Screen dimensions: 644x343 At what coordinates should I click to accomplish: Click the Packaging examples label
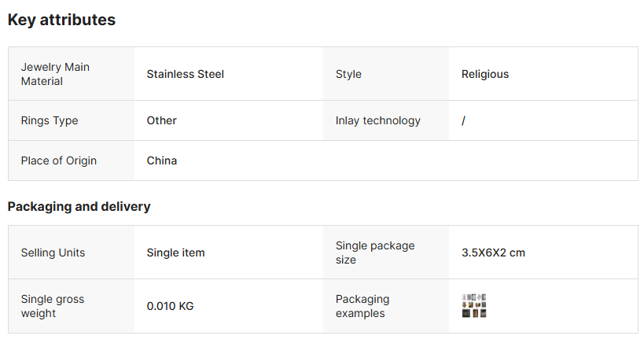tap(362, 306)
